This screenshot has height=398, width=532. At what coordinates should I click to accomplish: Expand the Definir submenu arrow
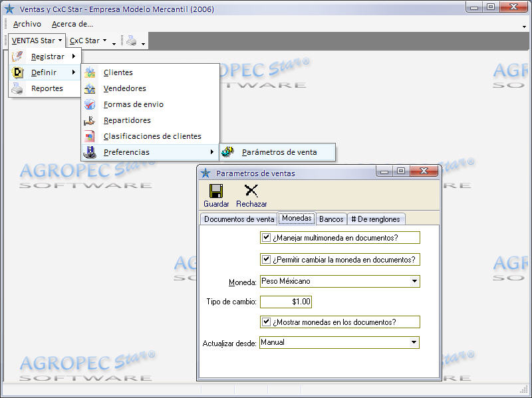(74, 72)
